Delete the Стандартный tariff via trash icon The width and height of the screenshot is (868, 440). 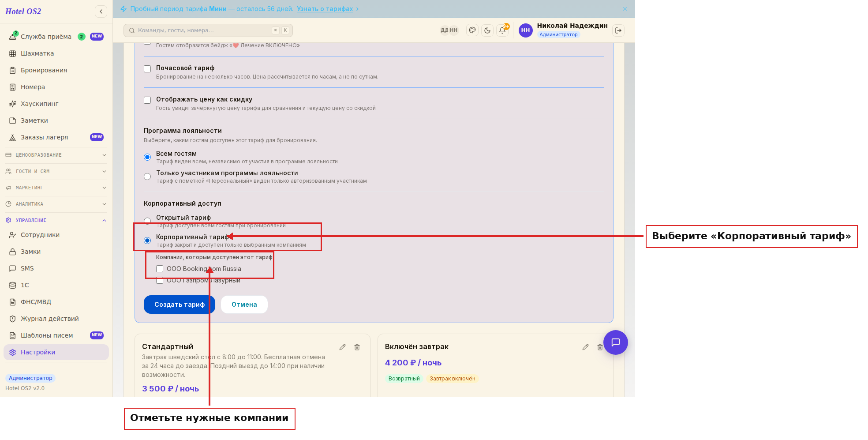357,347
